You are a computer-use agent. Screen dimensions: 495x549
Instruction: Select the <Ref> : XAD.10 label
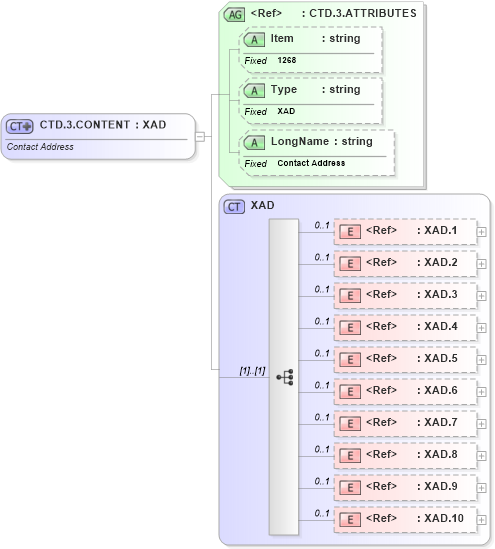[415, 518]
